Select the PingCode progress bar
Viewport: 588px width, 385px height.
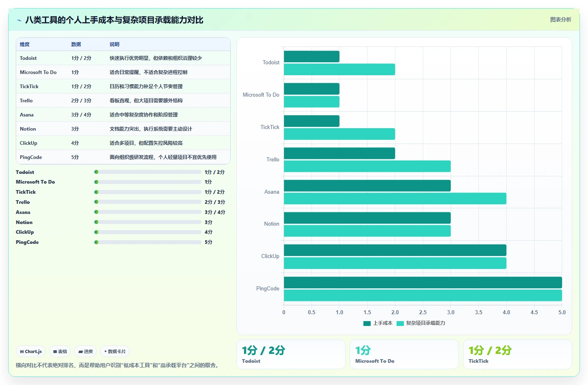(x=148, y=242)
